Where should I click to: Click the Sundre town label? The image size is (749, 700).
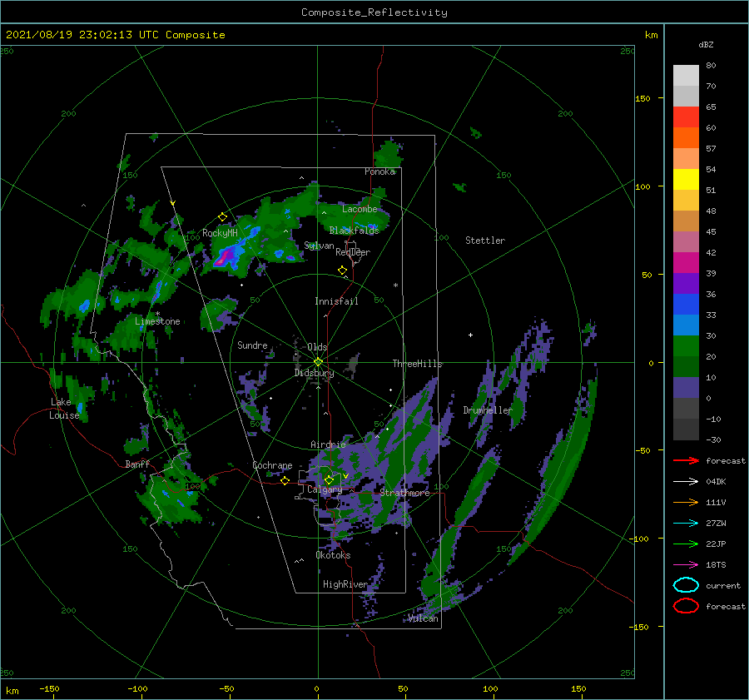pos(252,345)
